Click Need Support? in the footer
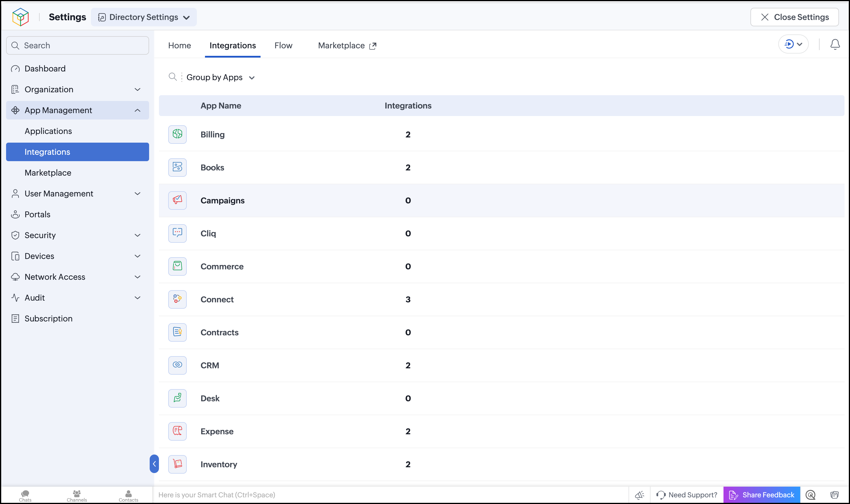Viewport: 850px width, 504px height. point(687,494)
